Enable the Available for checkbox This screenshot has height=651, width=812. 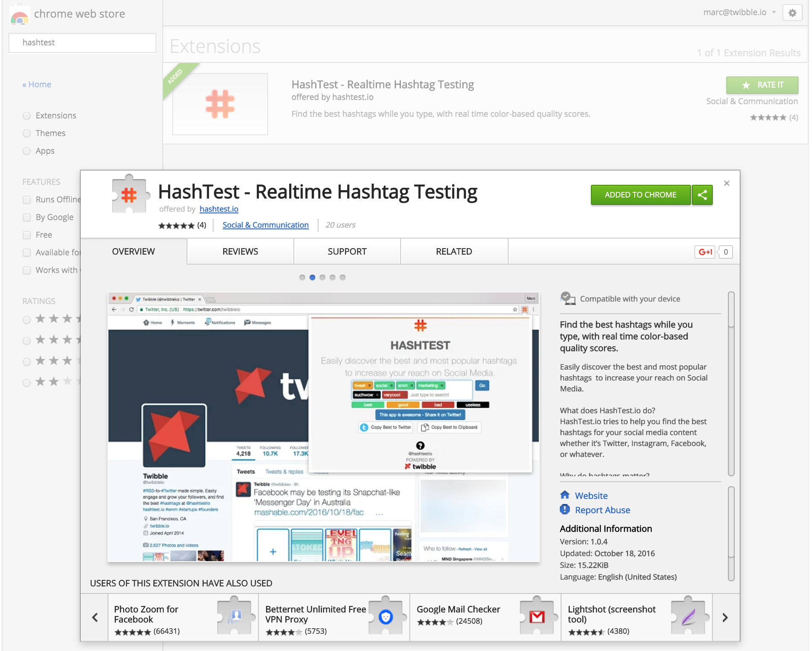click(x=27, y=252)
